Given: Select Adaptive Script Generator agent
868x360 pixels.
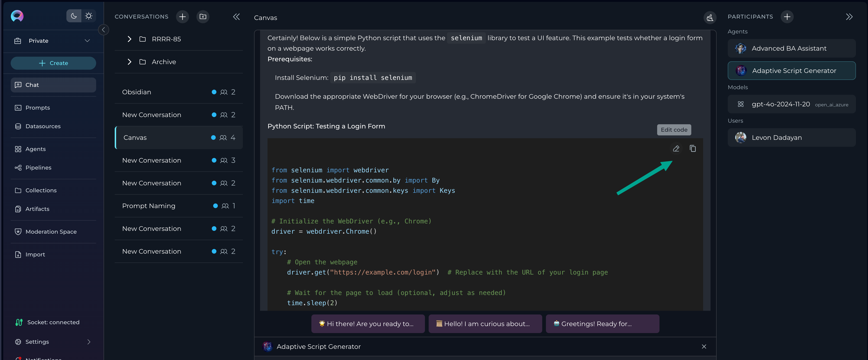Looking at the screenshot, I should 791,70.
